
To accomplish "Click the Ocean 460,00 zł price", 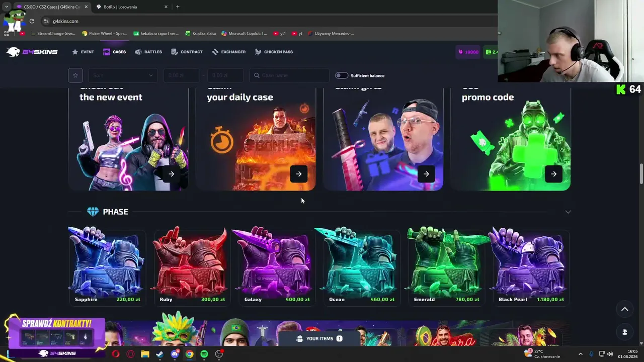I will tap(382, 299).
